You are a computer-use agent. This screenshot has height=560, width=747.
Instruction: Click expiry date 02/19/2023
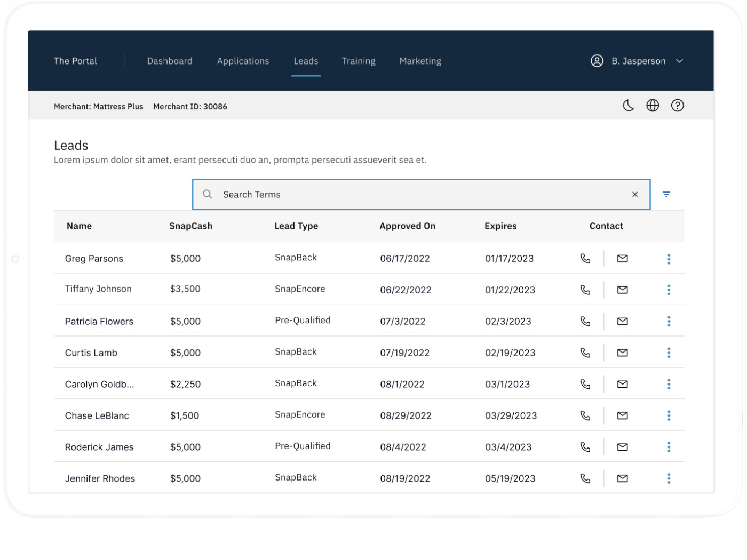pos(510,353)
